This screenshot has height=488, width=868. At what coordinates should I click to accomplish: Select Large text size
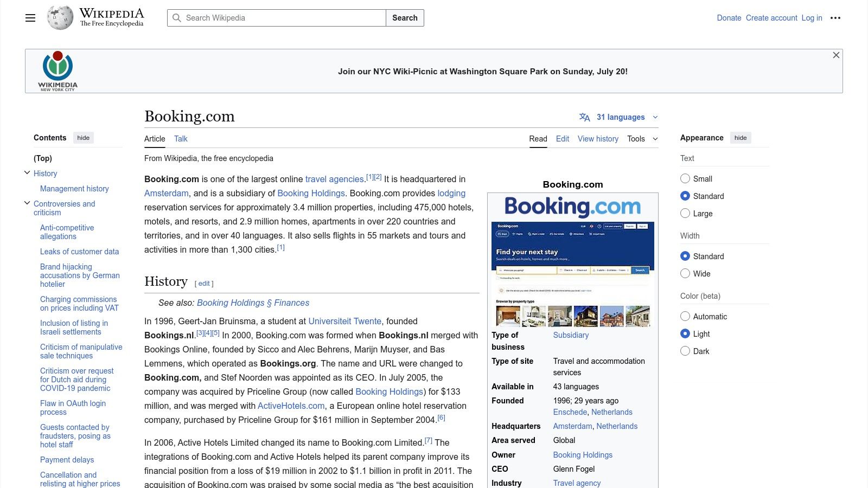685,213
